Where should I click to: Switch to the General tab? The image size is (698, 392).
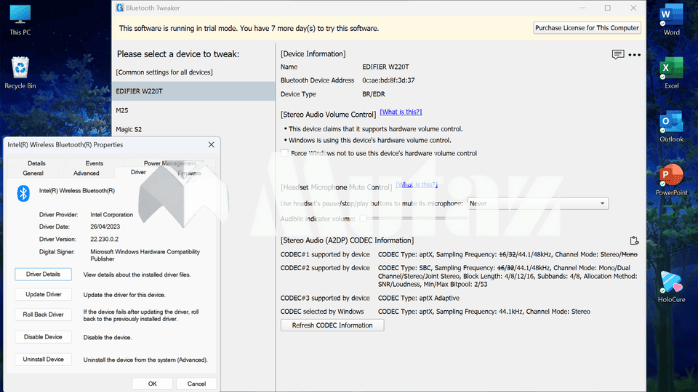(33, 173)
